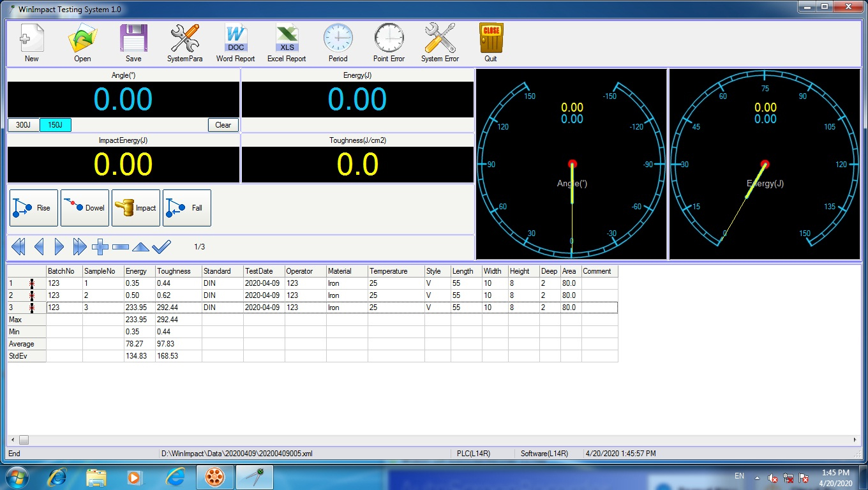Save the current test data
This screenshot has height=490, width=868.
(x=133, y=42)
